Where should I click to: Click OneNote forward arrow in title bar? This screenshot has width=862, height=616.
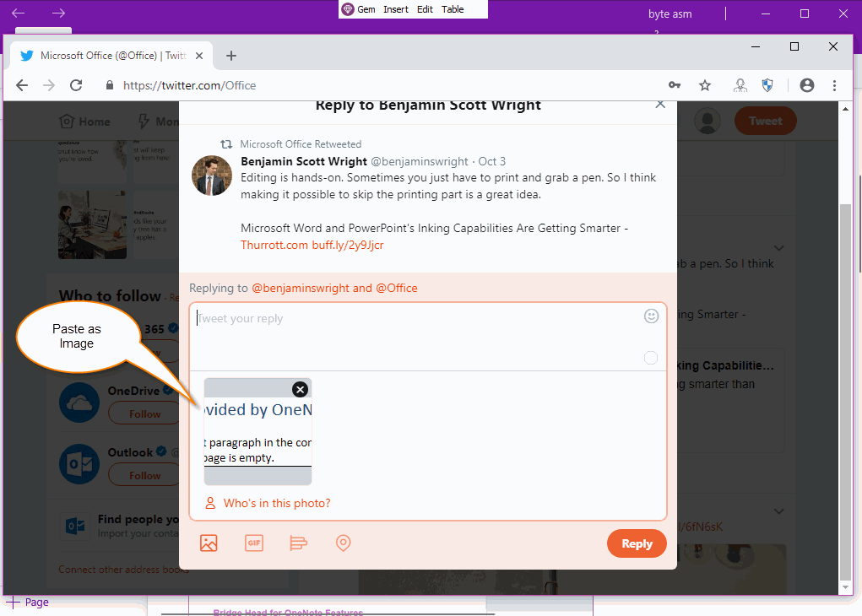(58, 13)
